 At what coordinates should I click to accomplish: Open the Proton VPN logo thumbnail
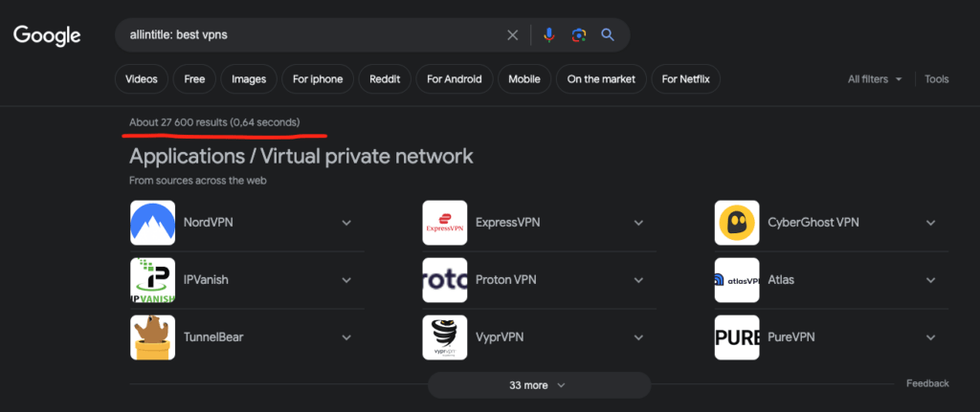pyautogui.click(x=444, y=280)
